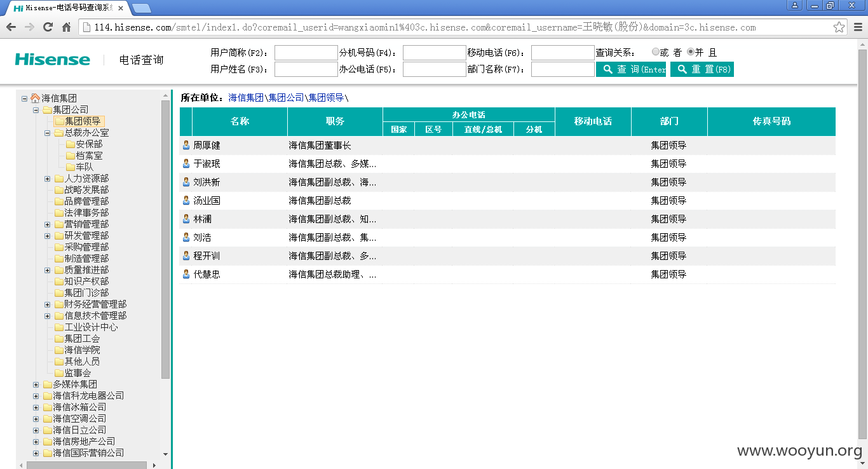
Task: Click the browser address bar URL
Action: [x=425, y=27]
